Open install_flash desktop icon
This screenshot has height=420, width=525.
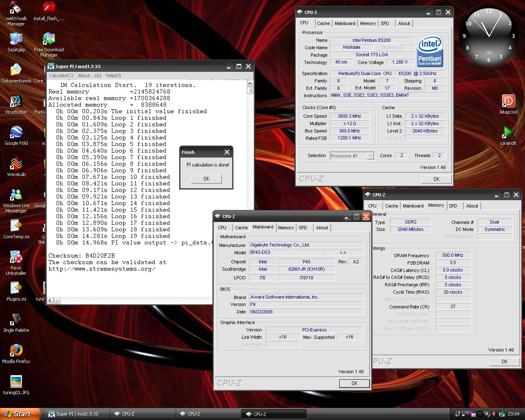(x=49, y=11)
